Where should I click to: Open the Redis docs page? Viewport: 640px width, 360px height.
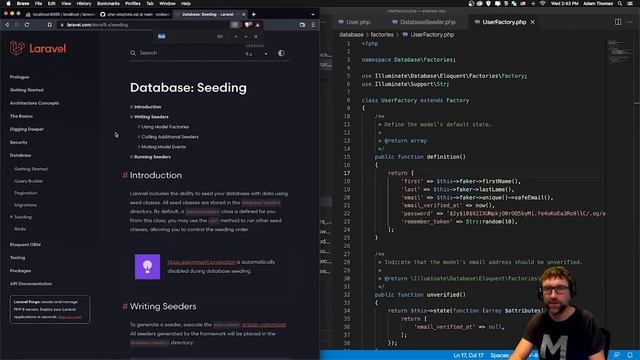[20, 229]
